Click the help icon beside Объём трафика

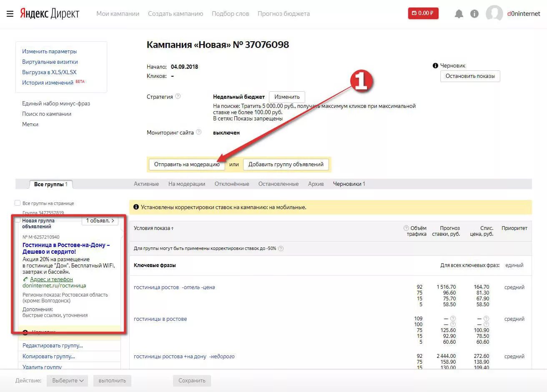coord(406,228)
